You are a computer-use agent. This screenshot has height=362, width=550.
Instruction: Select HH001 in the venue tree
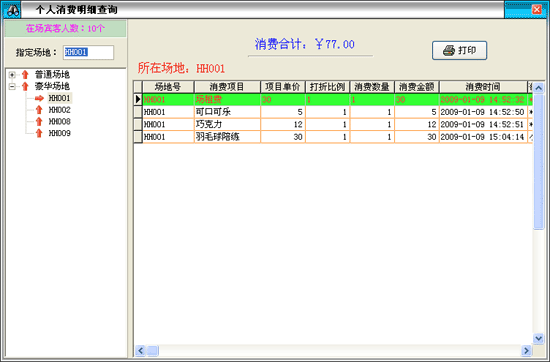[60, 98]
